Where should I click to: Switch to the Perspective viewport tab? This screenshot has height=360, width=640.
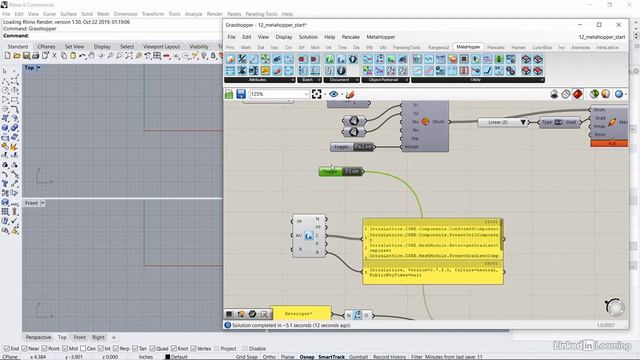pyautogui.click(x=38, y=337)
